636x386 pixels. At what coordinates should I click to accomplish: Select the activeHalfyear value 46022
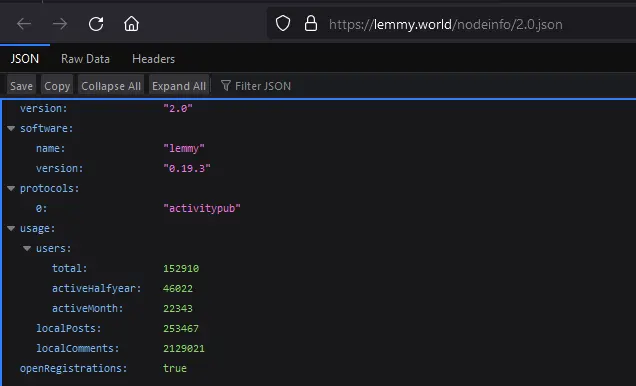click(178, 288)
